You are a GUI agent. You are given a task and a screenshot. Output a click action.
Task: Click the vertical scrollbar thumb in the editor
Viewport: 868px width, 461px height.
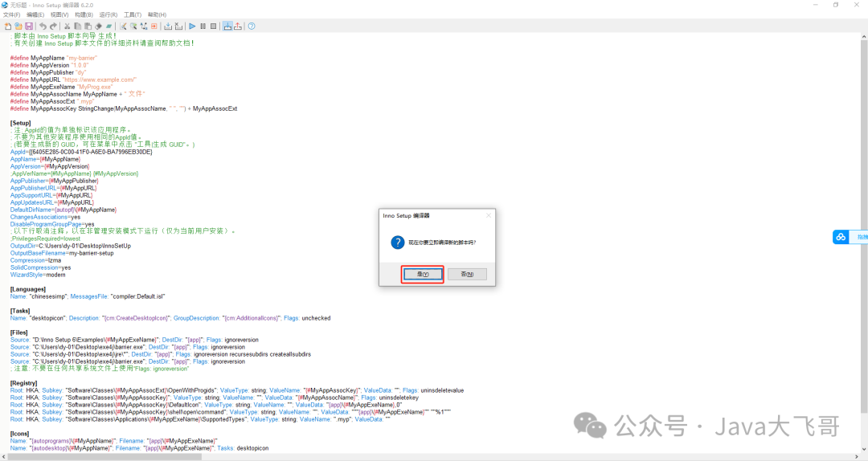tap(864, 227)
